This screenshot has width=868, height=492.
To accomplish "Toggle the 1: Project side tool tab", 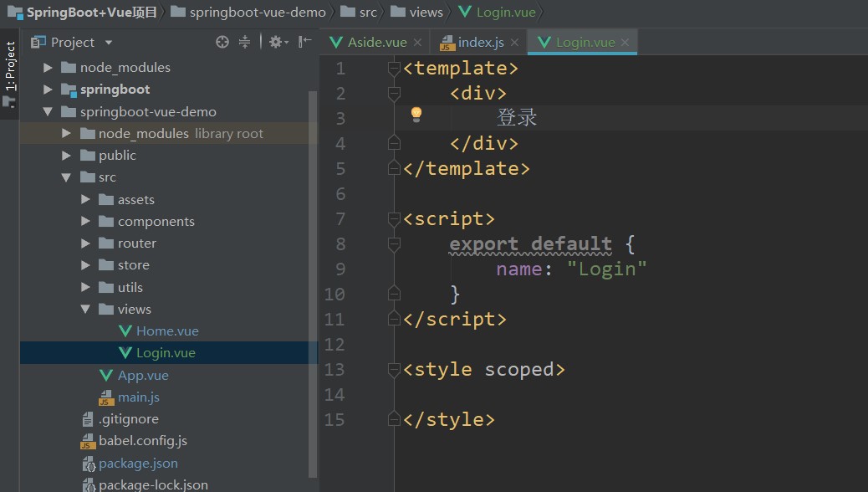I will [x=10, y=74].
